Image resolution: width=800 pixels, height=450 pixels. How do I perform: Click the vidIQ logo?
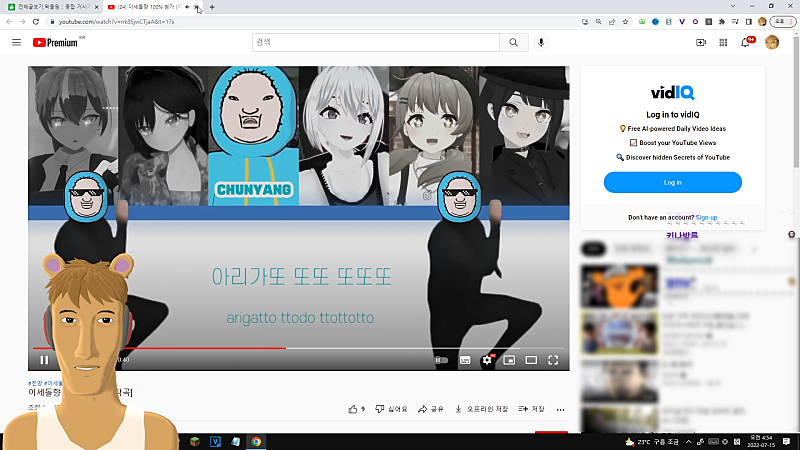pos(672,92)
